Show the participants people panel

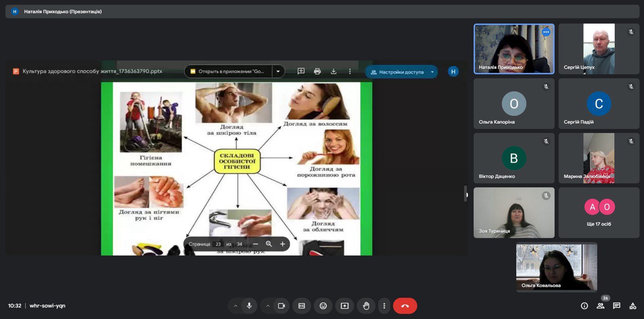600,306
